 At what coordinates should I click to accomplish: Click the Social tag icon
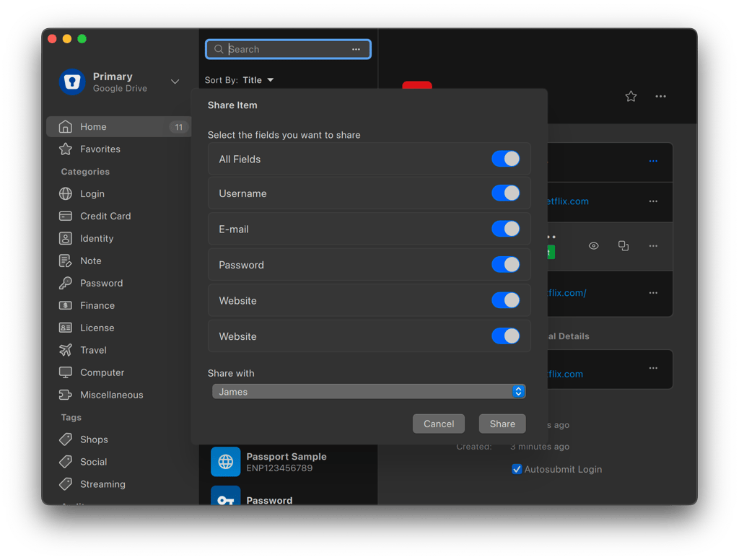coord(66,461)
